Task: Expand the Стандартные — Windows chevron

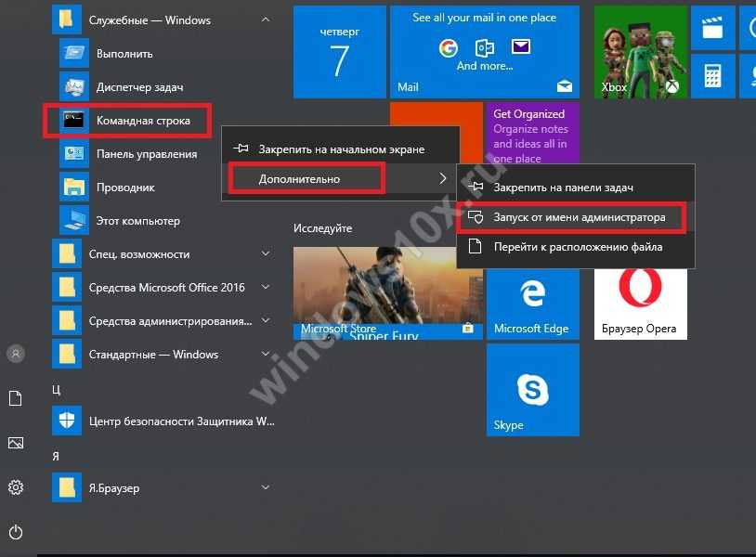Action: pos(266,354)
